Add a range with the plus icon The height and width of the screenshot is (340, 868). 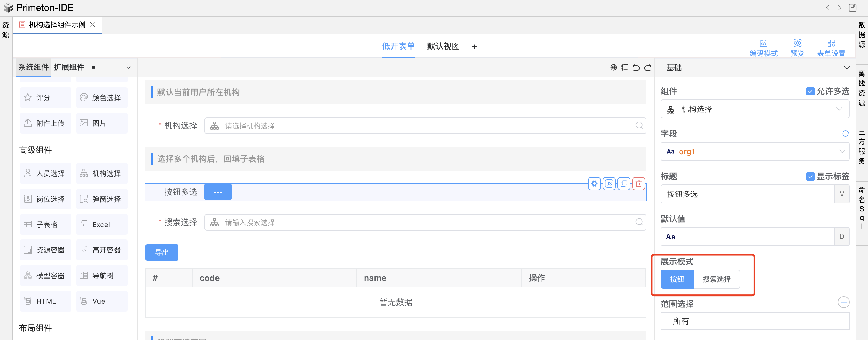843,302
